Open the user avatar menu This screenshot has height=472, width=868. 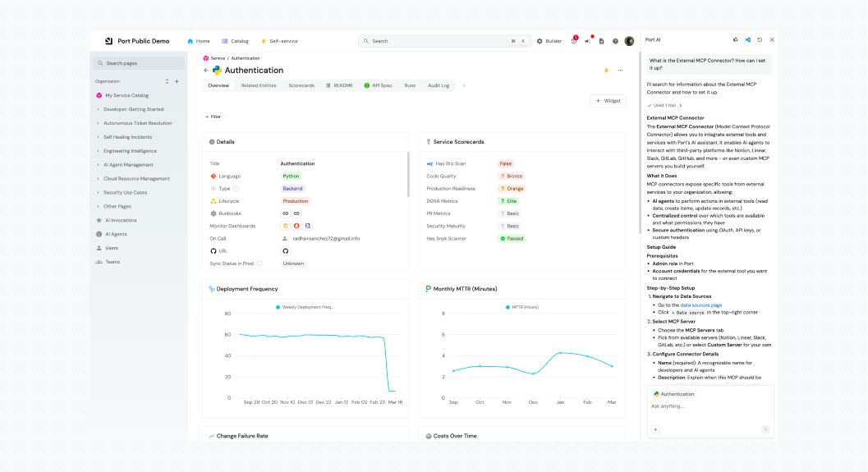629,41
